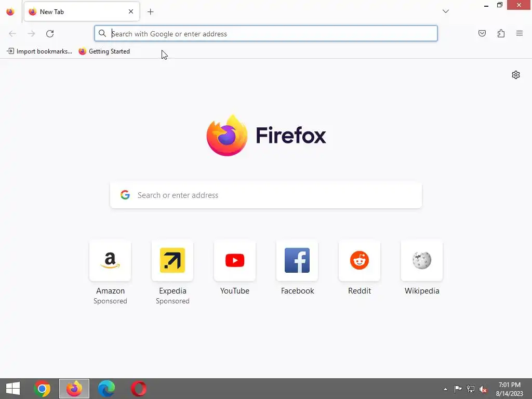Open the muted volume tray icon

(483, 389)
